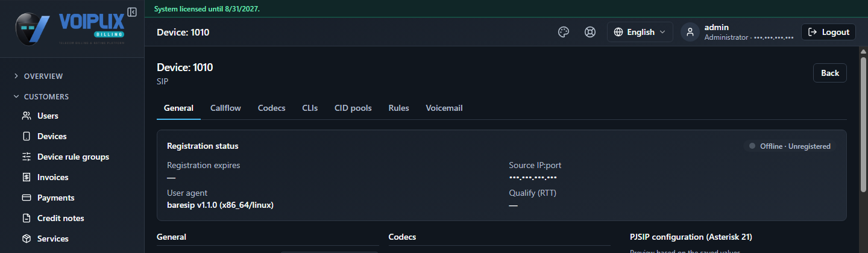868x253 pixels.
Task: Click the admin user avatar icon
Action: [x=690, y=33]
